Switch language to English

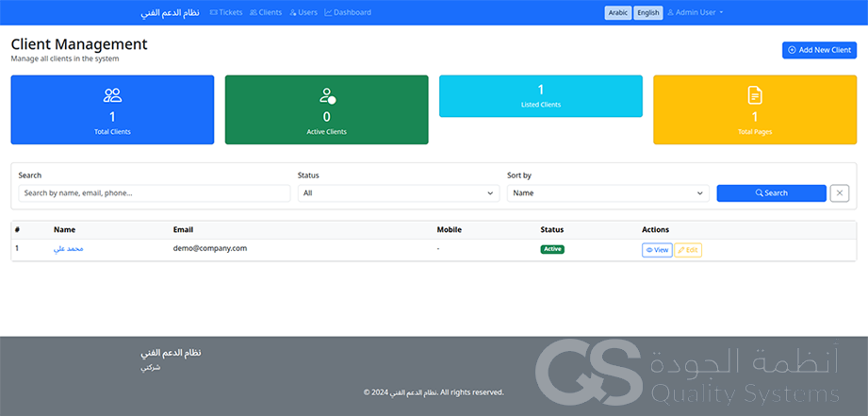647,12
